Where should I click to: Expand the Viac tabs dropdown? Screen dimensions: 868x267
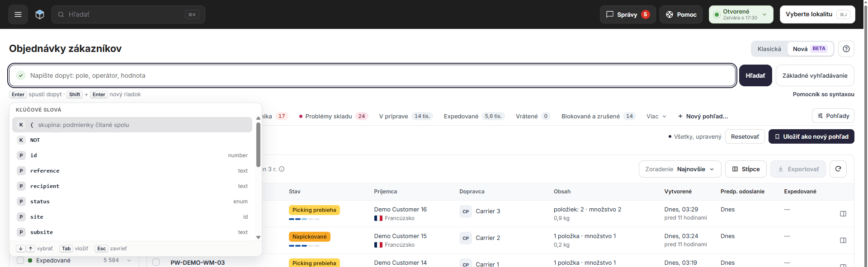pos(656,116)
